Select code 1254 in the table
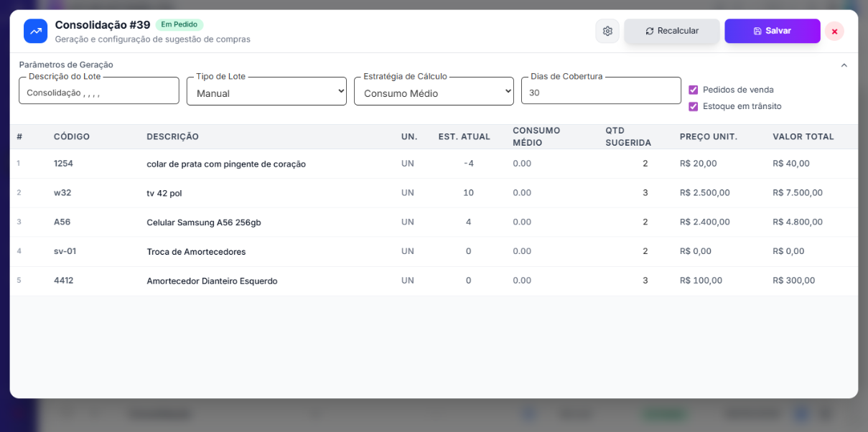The image size is (868, 432). pos(63,163)
